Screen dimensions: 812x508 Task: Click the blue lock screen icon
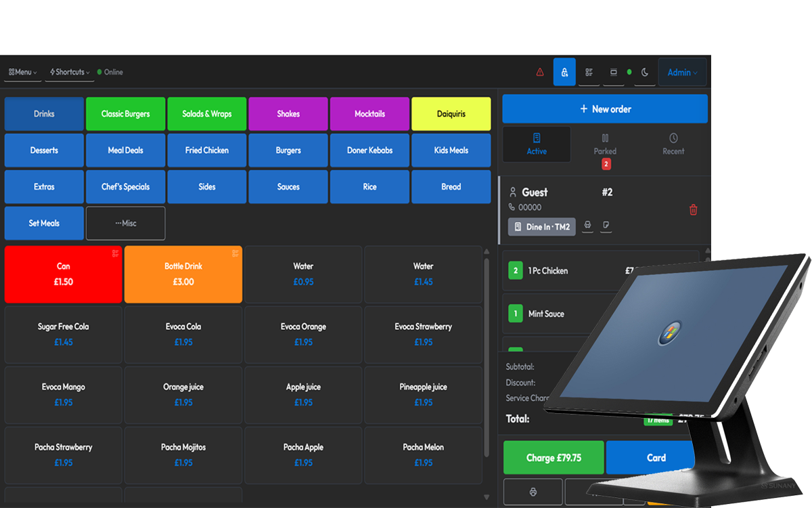[x=564, y=72]
